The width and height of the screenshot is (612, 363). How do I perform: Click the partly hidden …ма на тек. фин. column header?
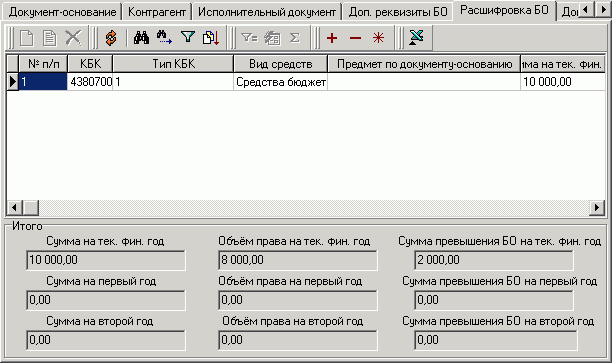coord(563,64)
